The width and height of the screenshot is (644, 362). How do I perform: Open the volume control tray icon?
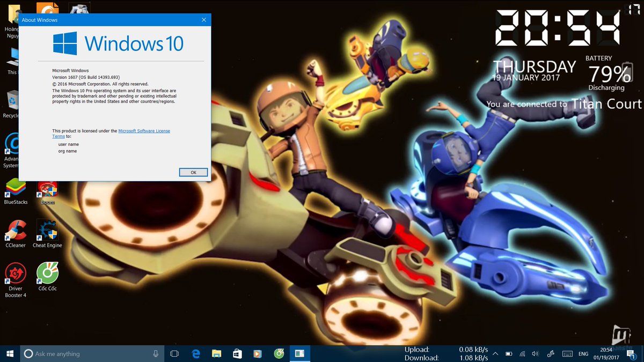(535, 354)
